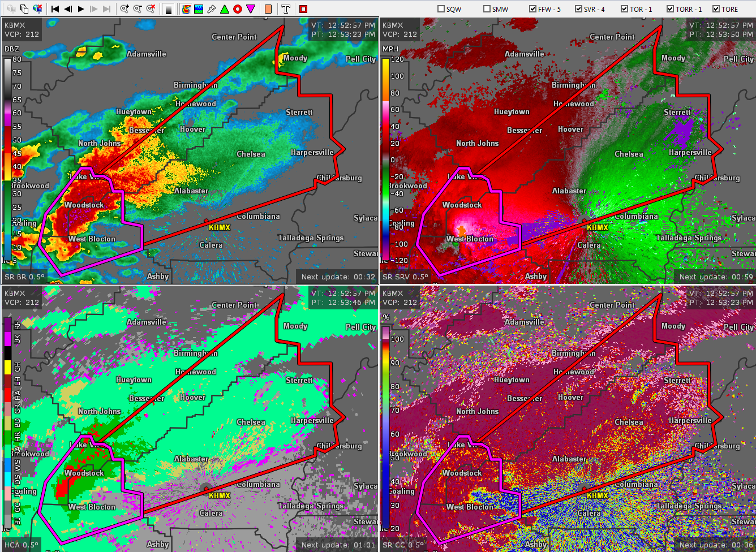Select the red circle marker tool

[x=238, y=9]
